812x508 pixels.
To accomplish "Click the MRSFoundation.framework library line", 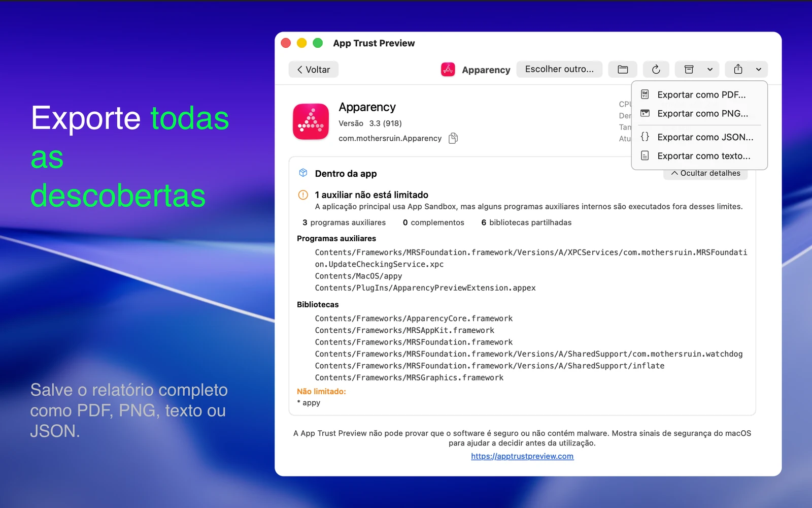I will coord(414,342).
